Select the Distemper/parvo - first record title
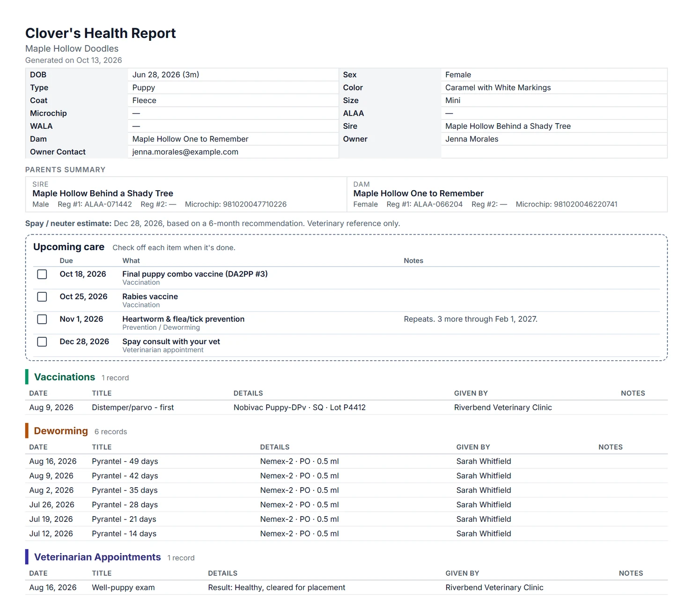Image resolution: width=693 pixels, height=616 pixels. click(133, 408)
